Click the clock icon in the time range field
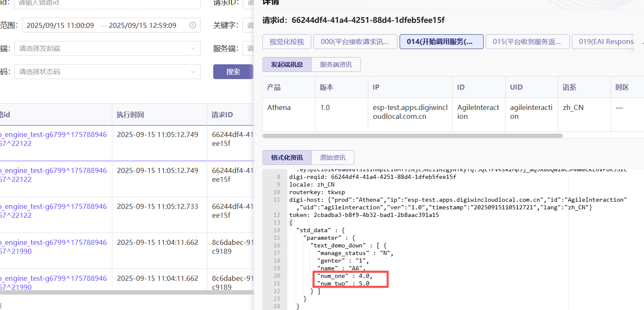The height and width of the screenshot is (310, 644). point(193,25)
